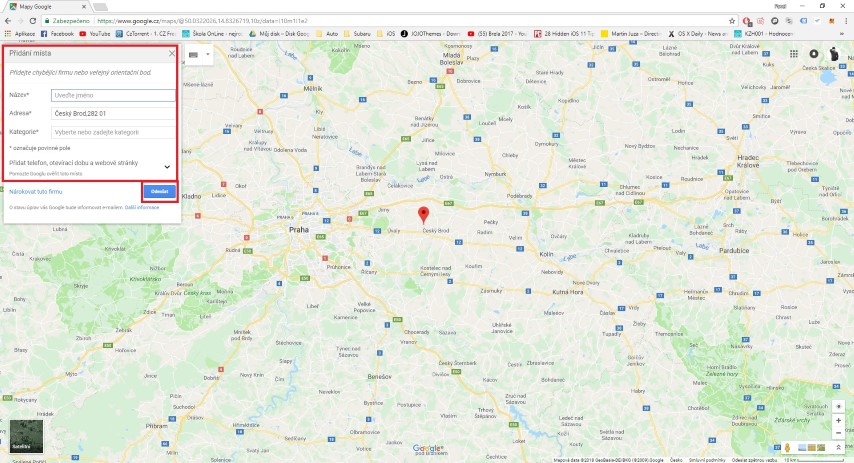Open the Kategorie category combo box
854x463 pixels.
coord(113,132)
